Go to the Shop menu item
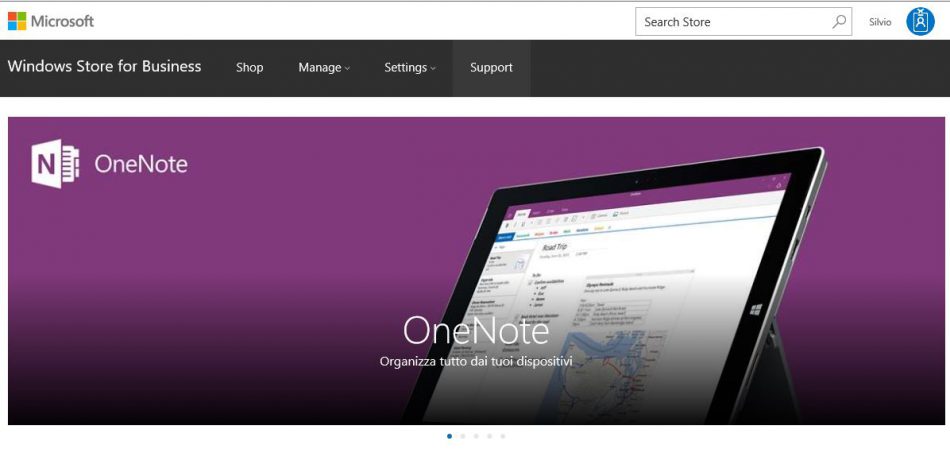Screen dimensions: 950x472 tap(250, 68)
